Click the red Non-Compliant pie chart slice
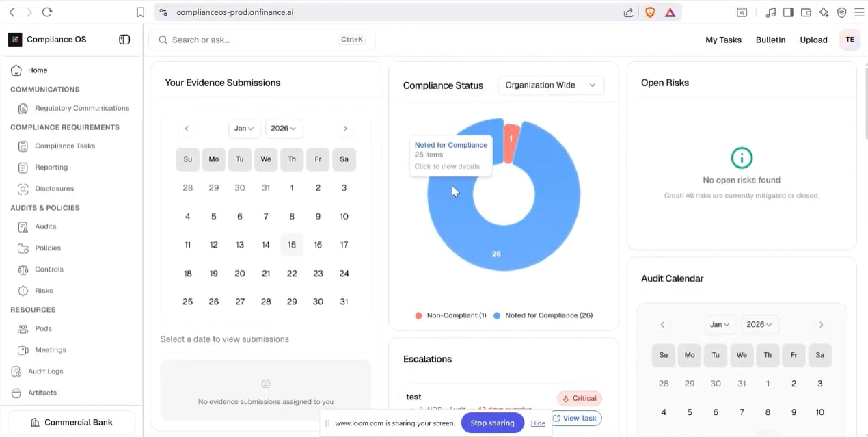Image resolution: width=868 pixels, height=437 pixels. coord(511,142)
